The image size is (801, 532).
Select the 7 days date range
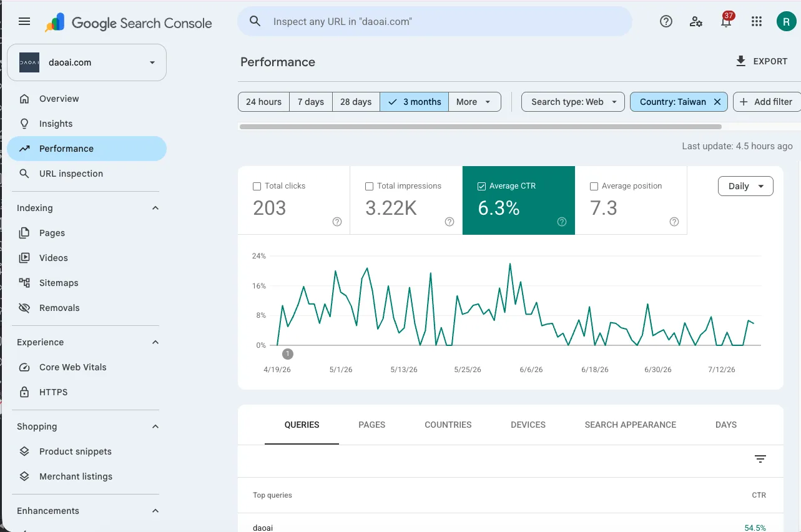(311, 102)
